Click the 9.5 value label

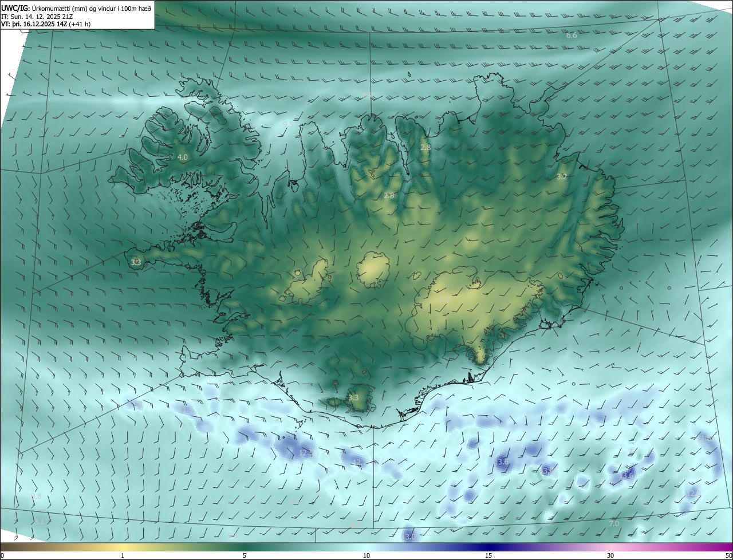(288, 124)
